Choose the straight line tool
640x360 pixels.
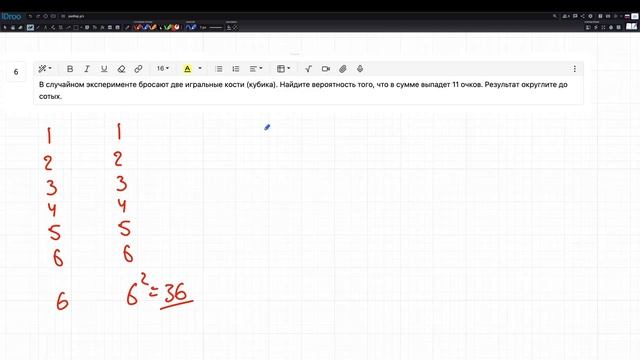pyautogui.click(x=38, y=27)
